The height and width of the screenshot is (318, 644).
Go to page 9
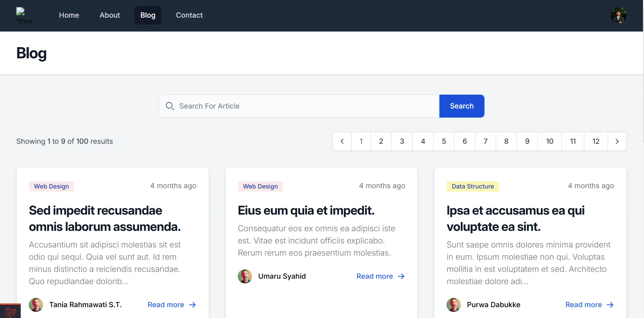(527, 141)
